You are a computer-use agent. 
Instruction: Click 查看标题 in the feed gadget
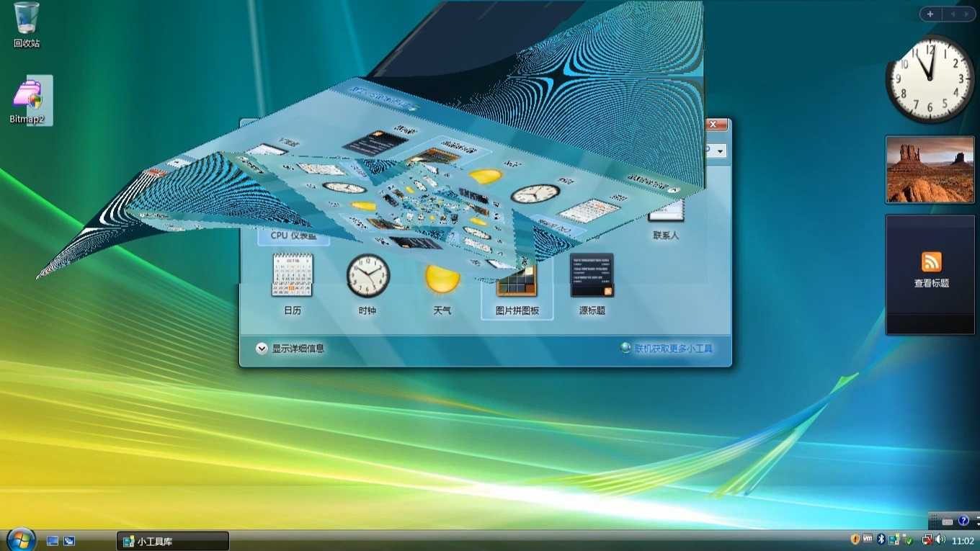pos(932,284)
